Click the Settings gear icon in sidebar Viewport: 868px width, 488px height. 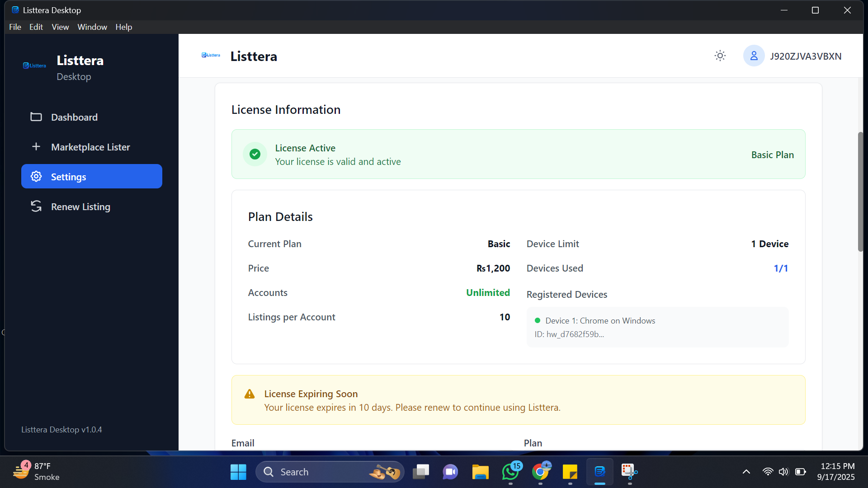36,176
